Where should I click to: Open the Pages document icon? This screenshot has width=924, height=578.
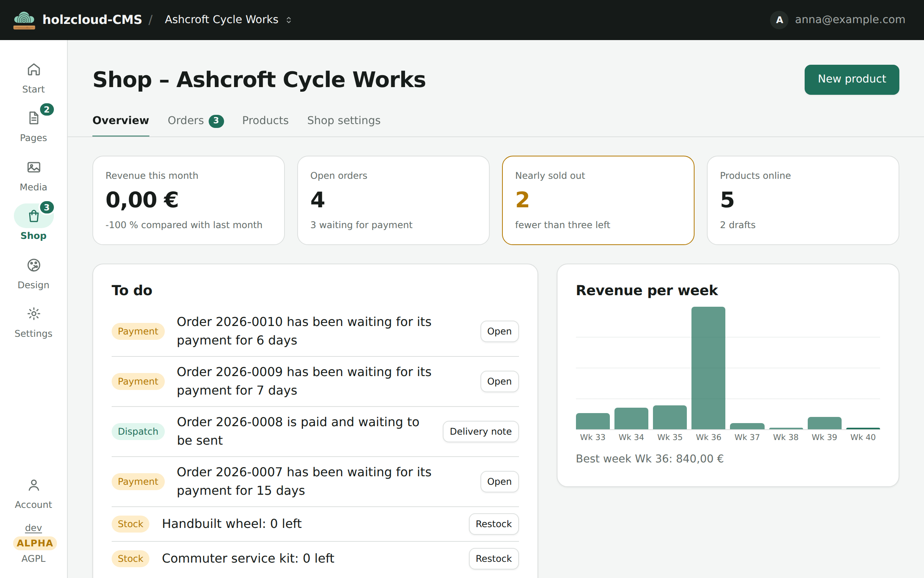point(33,118)
